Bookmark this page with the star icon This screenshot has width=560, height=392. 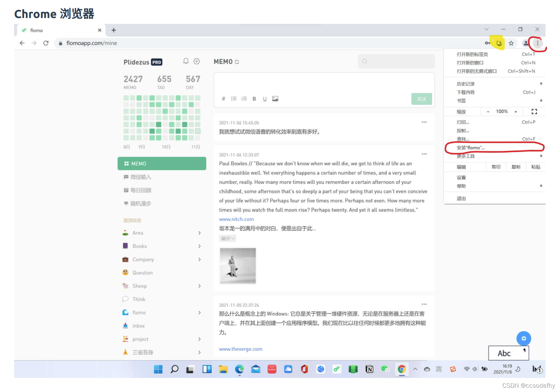click(x=511, y=43)
